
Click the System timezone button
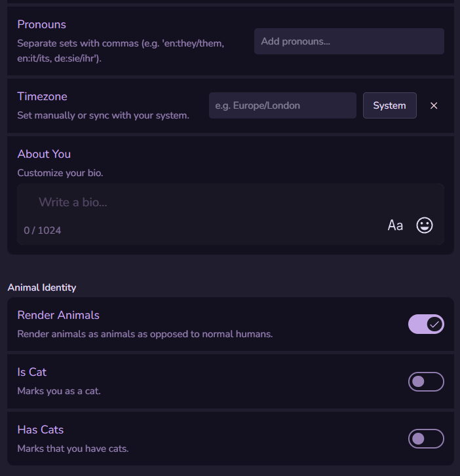click(x=389, y=105)
